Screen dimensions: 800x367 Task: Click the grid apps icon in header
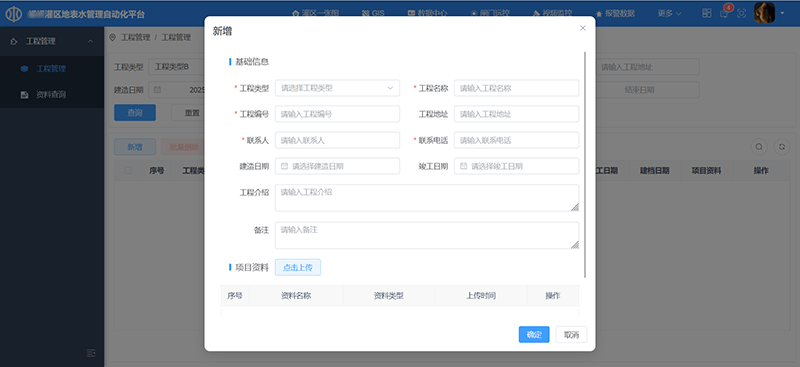[707, 14]
